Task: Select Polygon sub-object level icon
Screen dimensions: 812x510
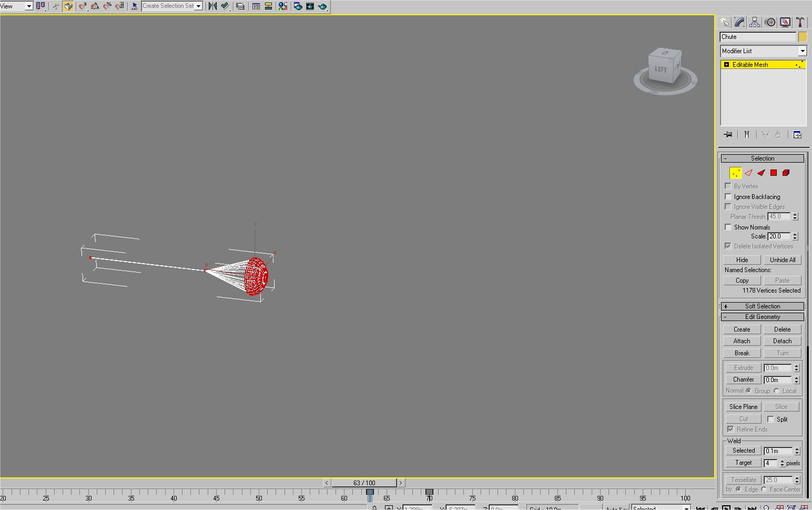Action: (774, 173)
